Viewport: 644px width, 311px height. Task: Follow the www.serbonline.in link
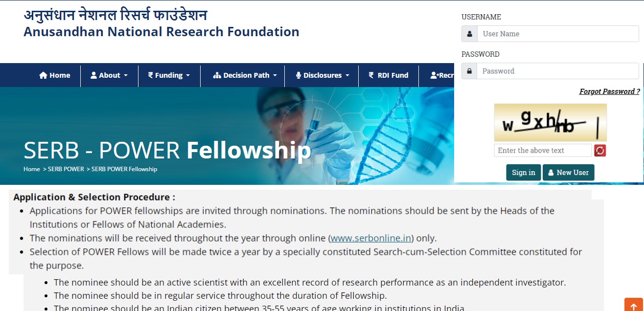371,239
